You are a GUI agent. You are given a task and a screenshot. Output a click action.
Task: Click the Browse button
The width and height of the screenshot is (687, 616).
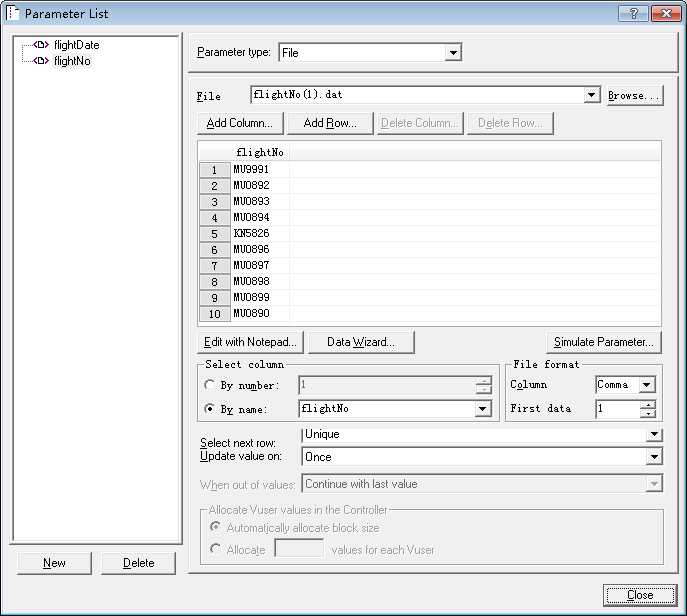[635, 96]
